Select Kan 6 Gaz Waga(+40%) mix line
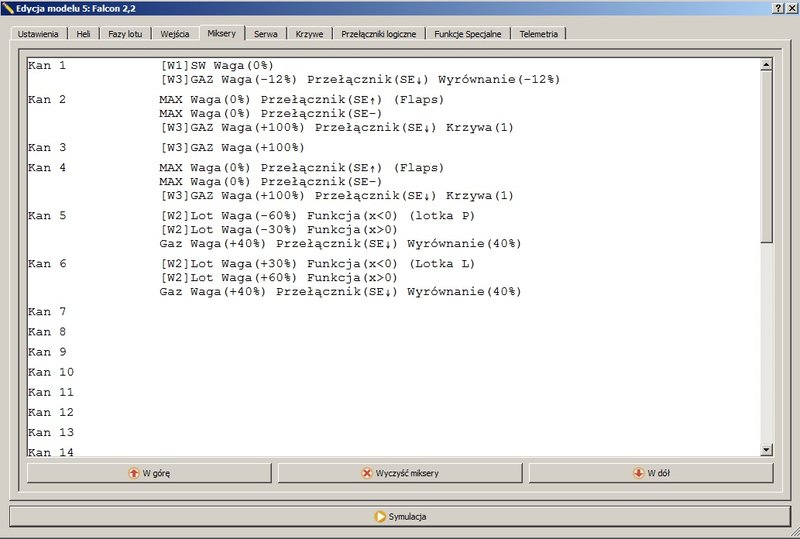800x539 pixels. tap(340, 291)
